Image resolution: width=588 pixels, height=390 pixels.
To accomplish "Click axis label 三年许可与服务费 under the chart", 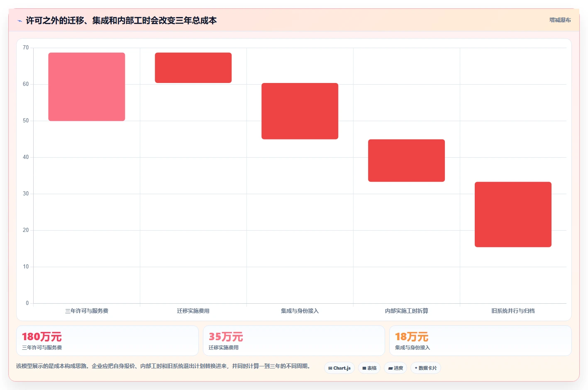I will [87, 311].
